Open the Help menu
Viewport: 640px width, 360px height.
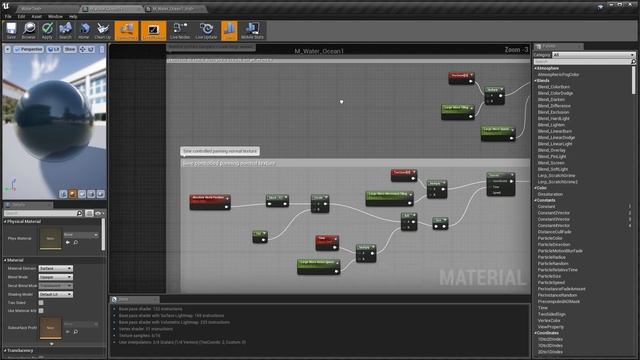point(73,16)
